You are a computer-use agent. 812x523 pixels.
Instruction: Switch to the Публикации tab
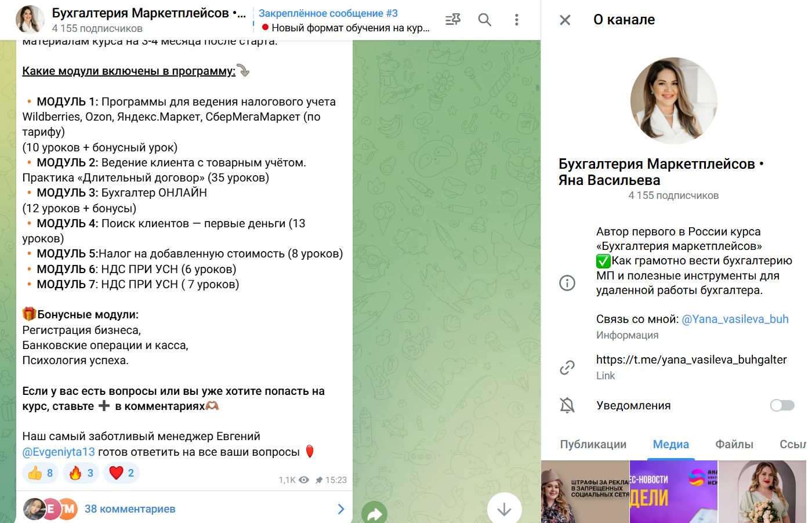click(593, 444)
